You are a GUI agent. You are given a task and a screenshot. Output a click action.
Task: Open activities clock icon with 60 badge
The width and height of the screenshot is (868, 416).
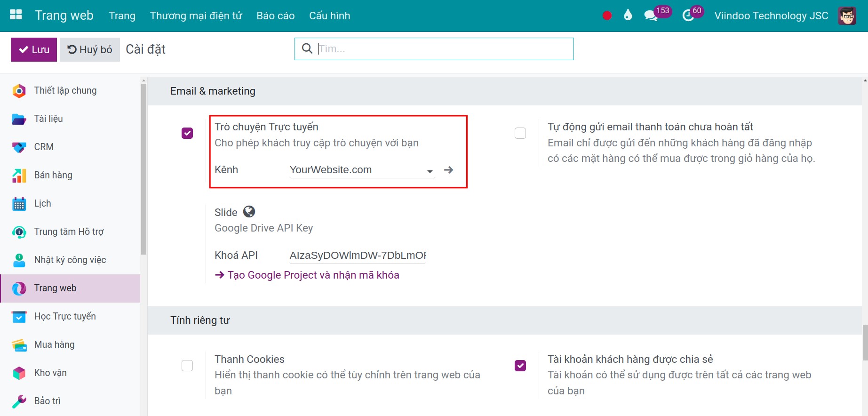click(688, 16)
